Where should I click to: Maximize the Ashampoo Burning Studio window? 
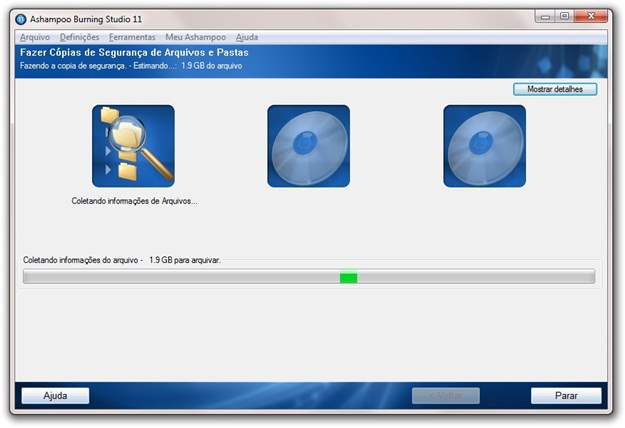click(564, 16)
